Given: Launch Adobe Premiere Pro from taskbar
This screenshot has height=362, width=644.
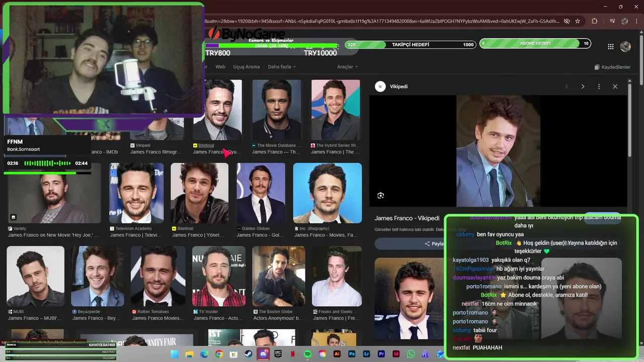Looking at the screenshot, I should coord(381,354).
